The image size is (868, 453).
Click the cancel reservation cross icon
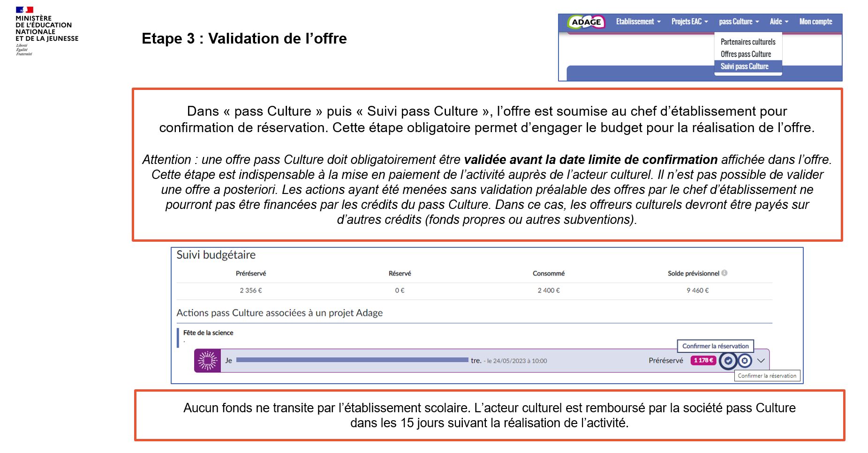[745, 361]
